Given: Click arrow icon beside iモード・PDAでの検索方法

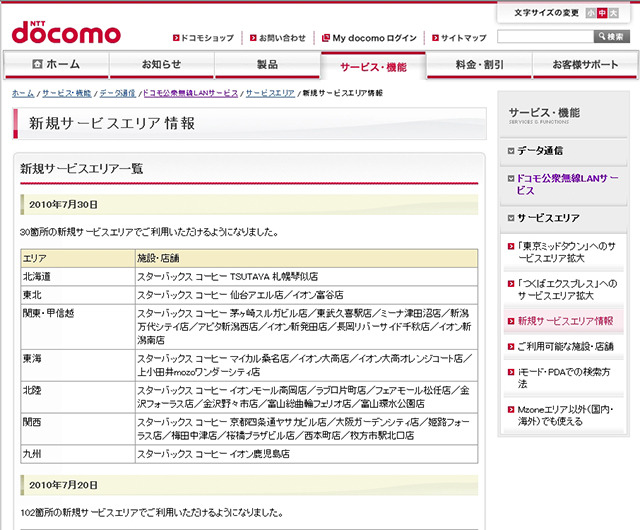Looking at the screenshot, I should coord(511,372).
